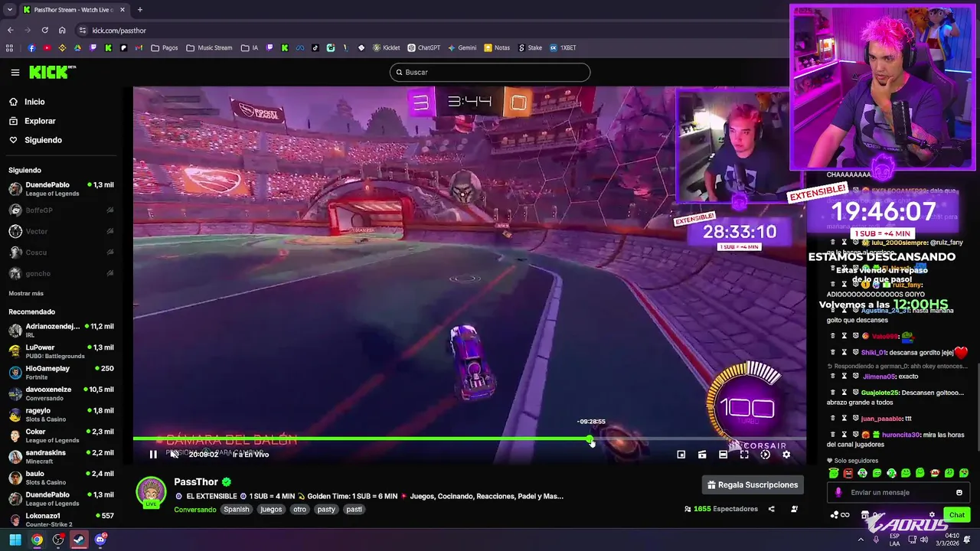Open the user options icon beside share

tap(794, 509)
